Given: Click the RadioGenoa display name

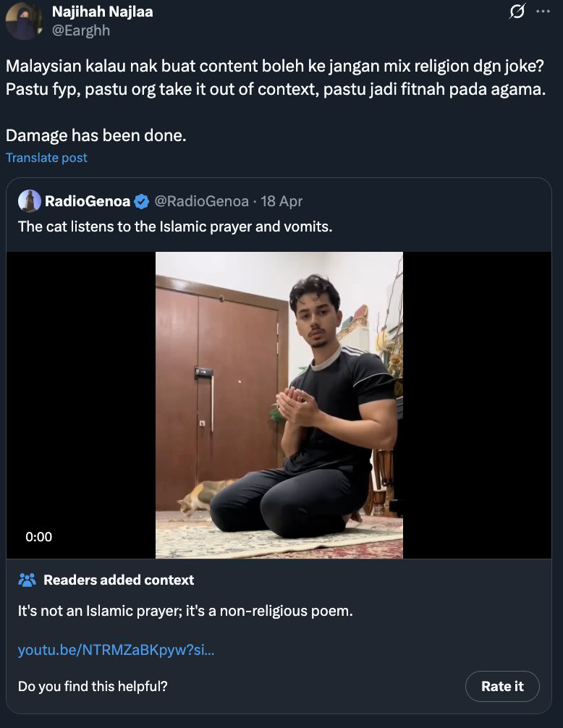Looking at the screenshot, I should tap(88, 201).
